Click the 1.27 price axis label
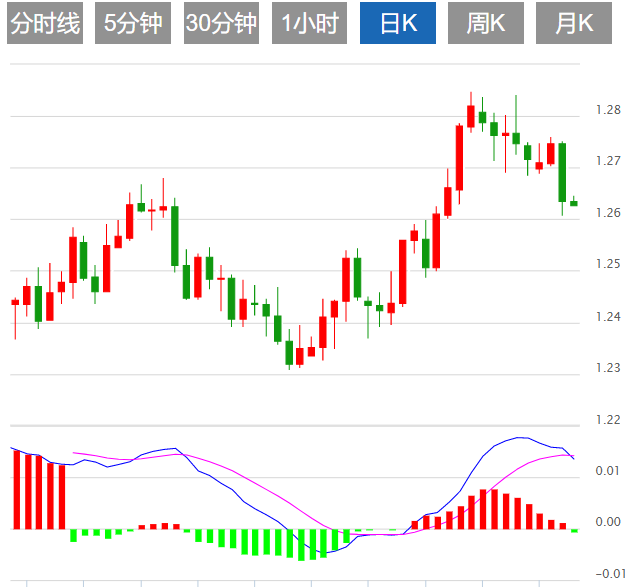Image resolution: width=638 pixels, height=587 pixels. pos(608,161)
